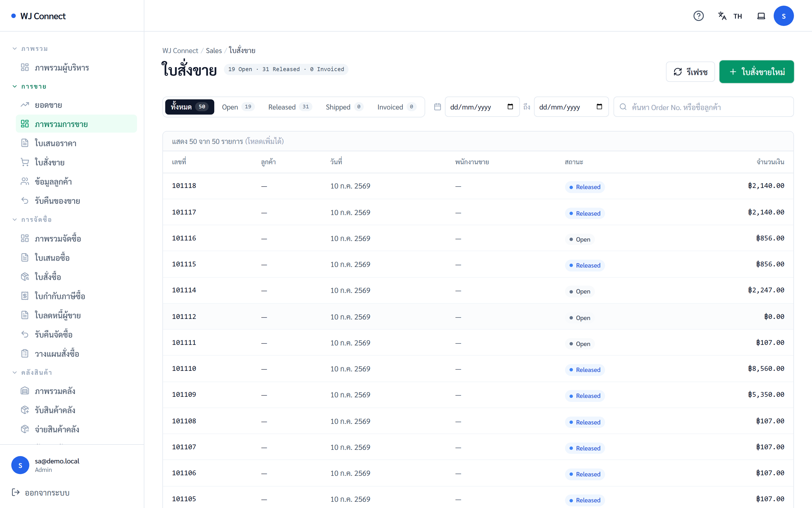Viewport: 812px width, 508px height.
Task: Click the ข้อมูลลูกค้า people icon
Action: pyautogui.click(x=25, y=181)
